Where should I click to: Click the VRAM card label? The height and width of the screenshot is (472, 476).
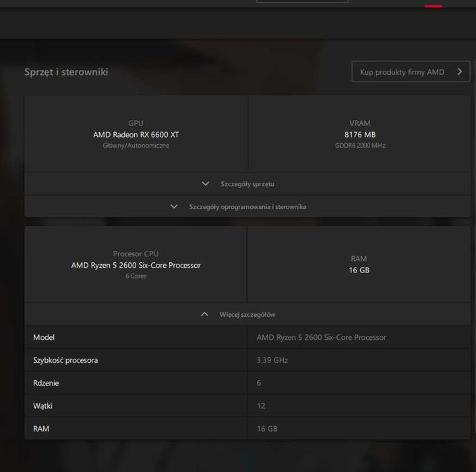tap(360, 123)
